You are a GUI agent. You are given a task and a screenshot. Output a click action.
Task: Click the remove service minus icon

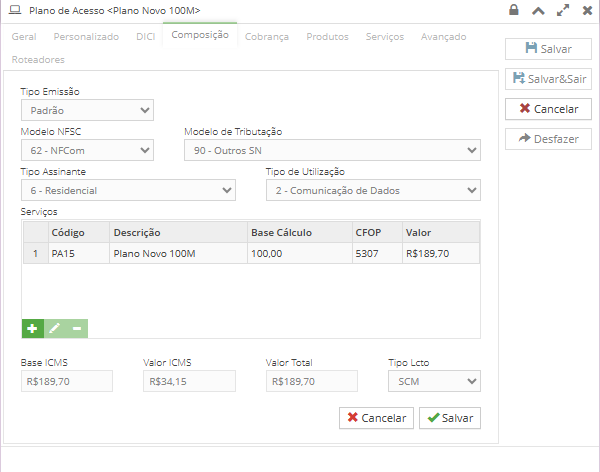pyautogui.click(x=77, y=328)
